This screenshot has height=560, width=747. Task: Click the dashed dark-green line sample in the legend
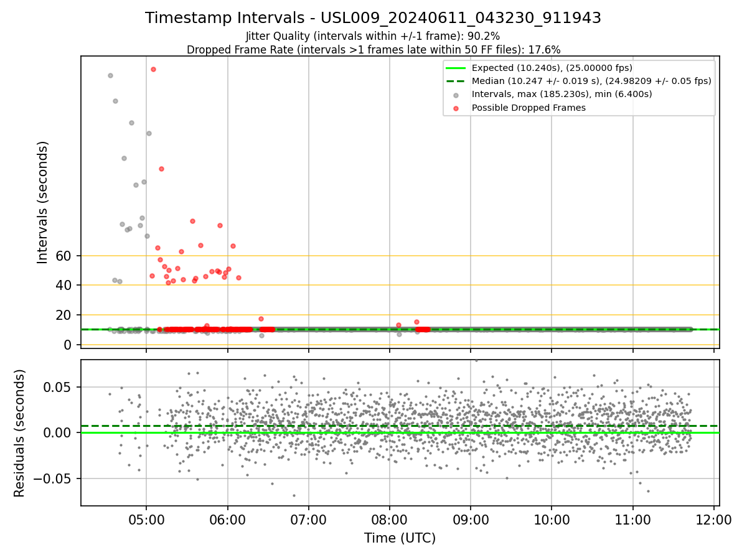[456, 81]
